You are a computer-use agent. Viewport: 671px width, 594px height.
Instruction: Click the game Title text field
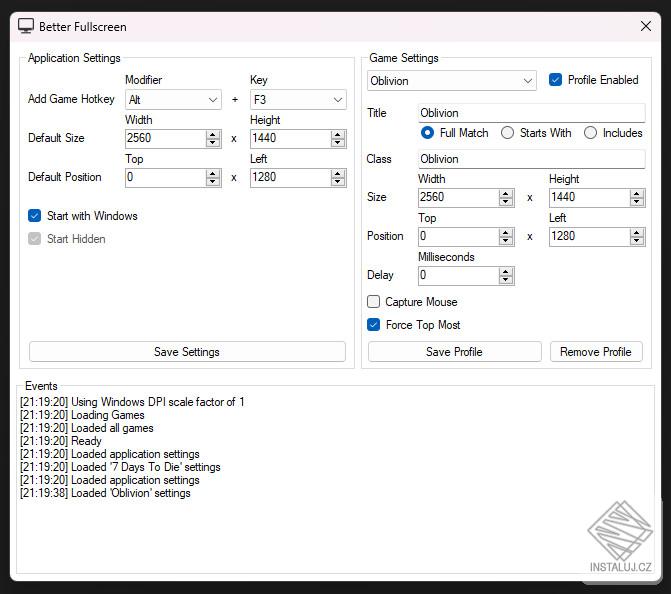531,113
